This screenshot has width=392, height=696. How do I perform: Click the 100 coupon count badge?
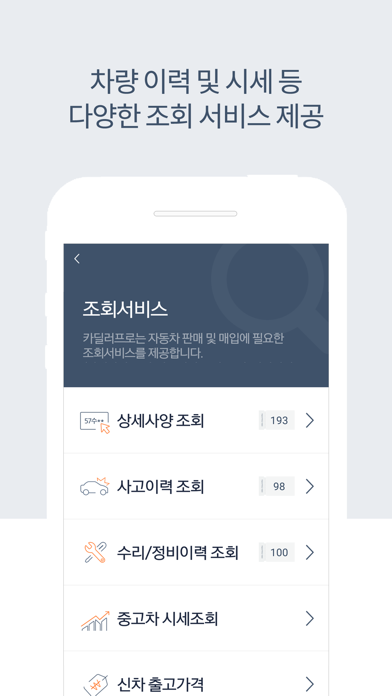(x=277, y=553)
